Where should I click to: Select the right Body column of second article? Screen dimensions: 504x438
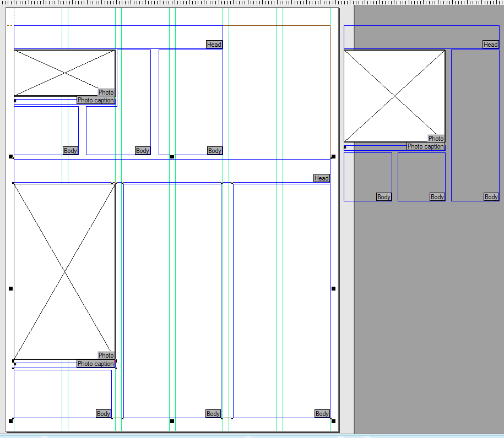coord(281,300)
